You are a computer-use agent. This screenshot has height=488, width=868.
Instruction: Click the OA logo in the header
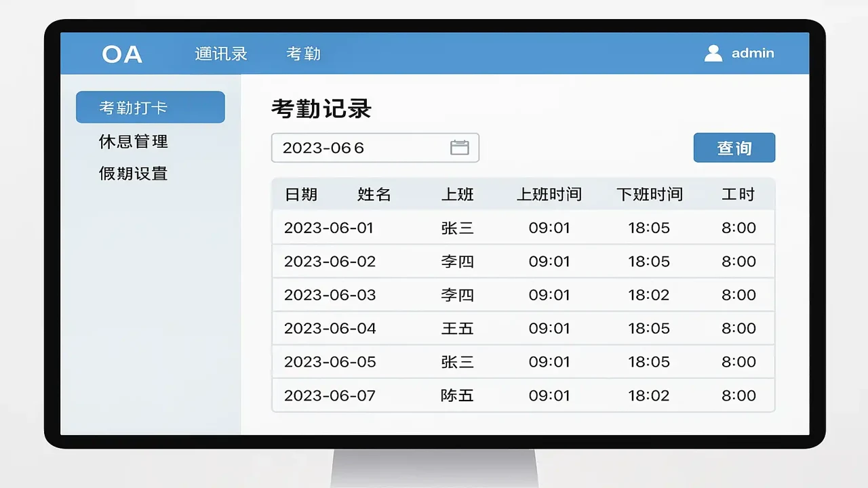coord(122,54)
